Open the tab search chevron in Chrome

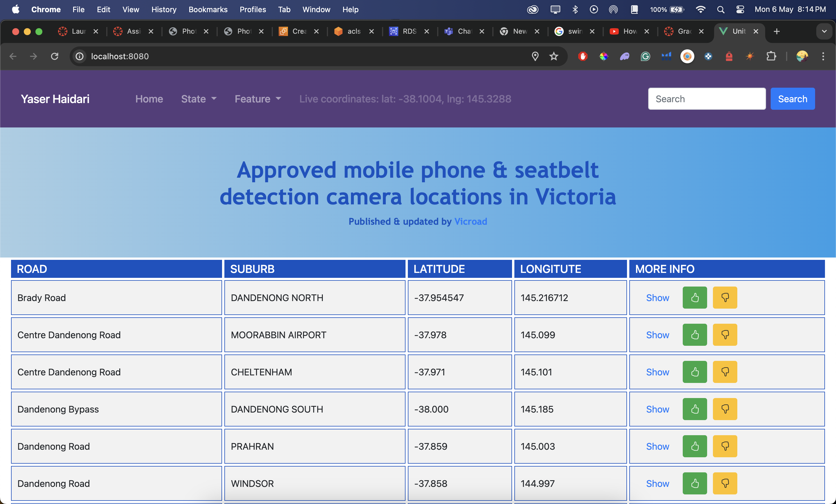[824, 31]
